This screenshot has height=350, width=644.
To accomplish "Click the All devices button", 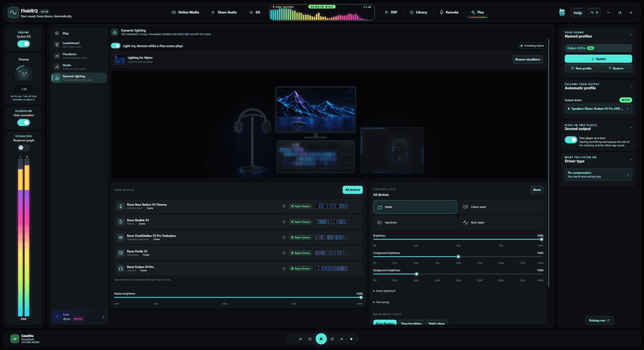I will click(353, 190).
